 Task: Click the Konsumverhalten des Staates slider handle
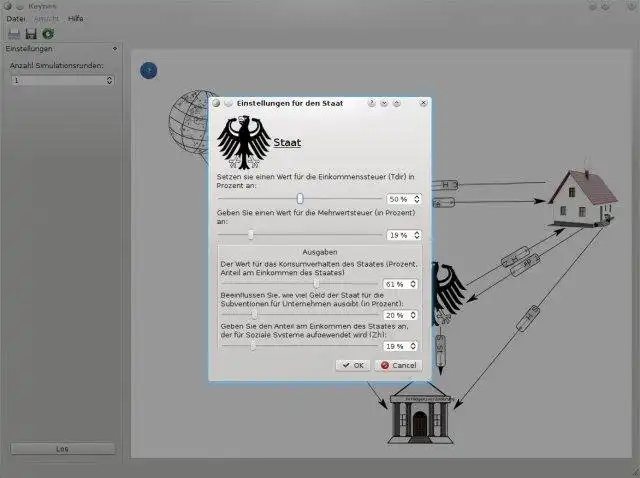pyautogui.click(x=316, y=284)
